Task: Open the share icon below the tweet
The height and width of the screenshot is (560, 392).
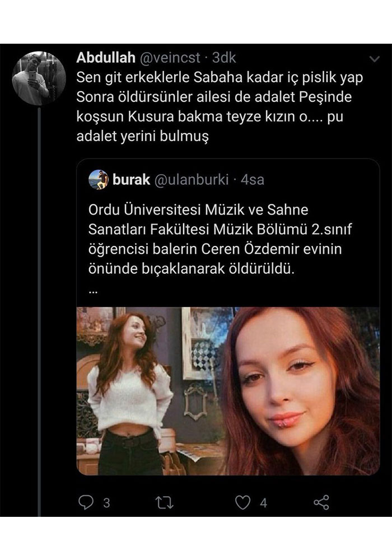Action: [321, 503]
